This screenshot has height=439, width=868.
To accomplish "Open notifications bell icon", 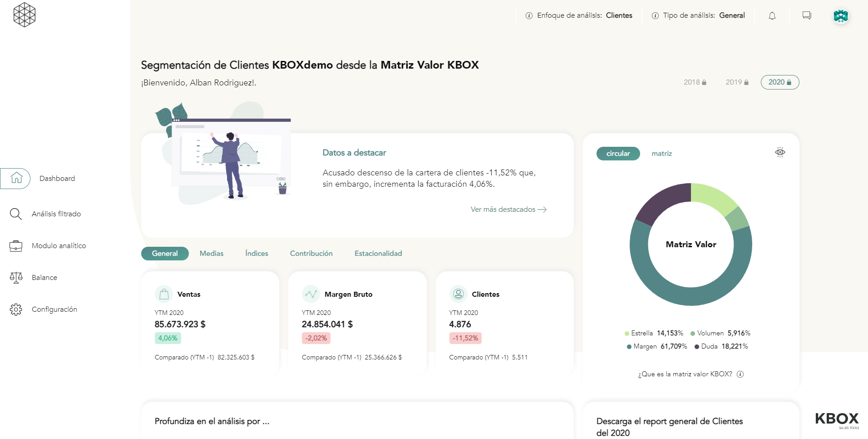I will point(772,15).
